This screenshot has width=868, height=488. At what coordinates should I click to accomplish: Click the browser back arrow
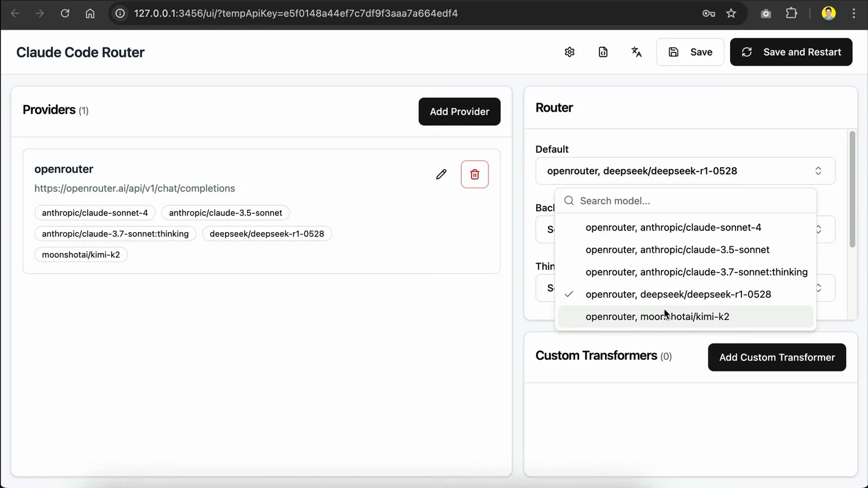click(x=15, y=13)
